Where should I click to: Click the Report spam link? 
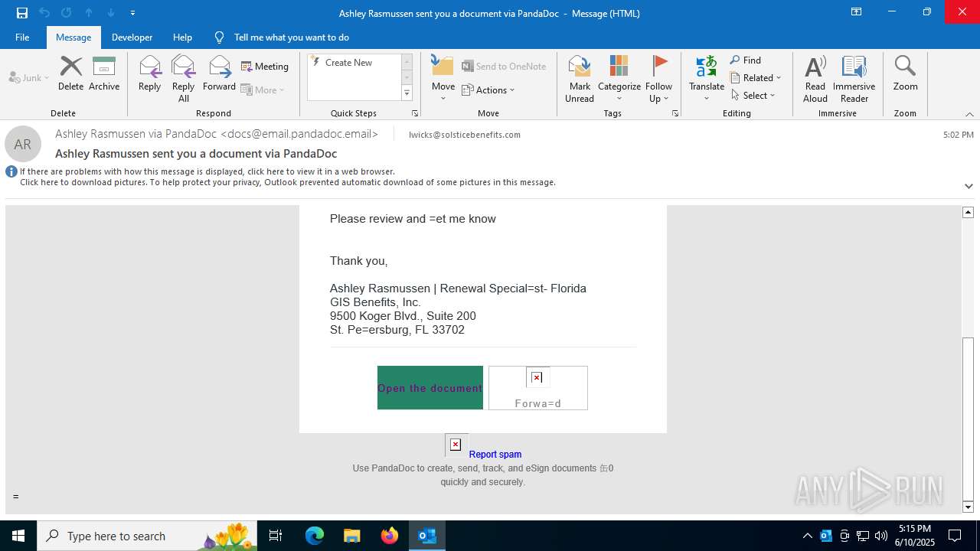click(495, 455)
